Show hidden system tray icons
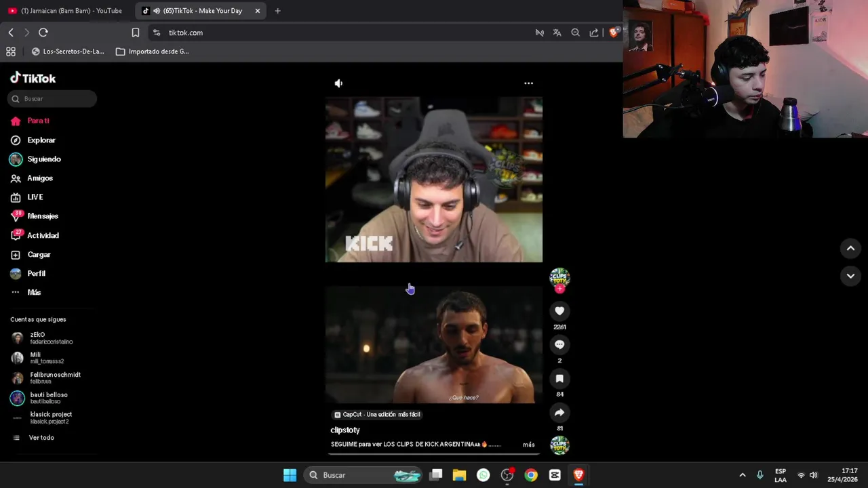Screen dimensions: 868x488 pyautogui.click(x=743, y=475)
